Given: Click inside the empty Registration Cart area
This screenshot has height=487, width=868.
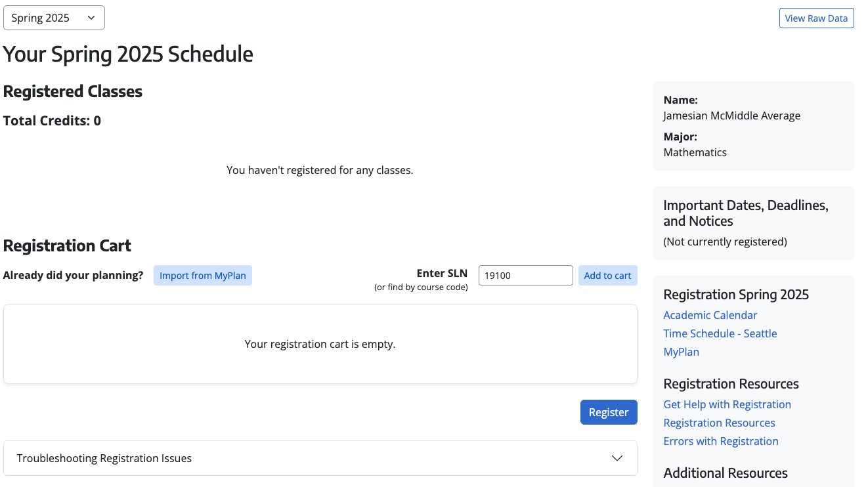Looking at the screenshot, I should click(320, 344).
